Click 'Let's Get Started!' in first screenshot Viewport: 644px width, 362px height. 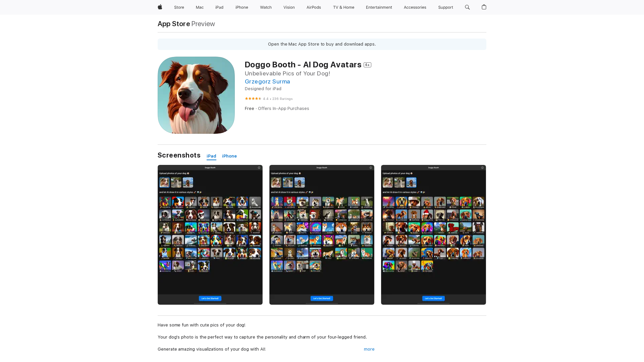[210, 298]
